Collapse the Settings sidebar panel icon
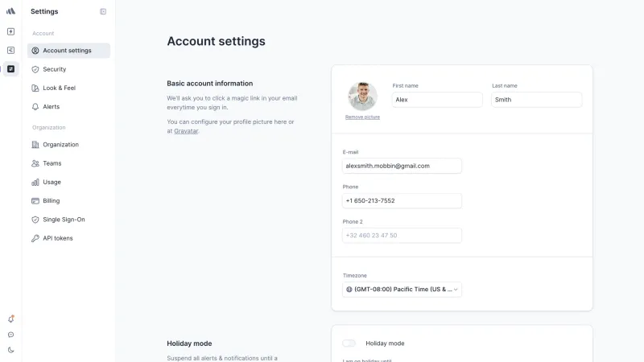644x362 pixels. click(103, 11)
